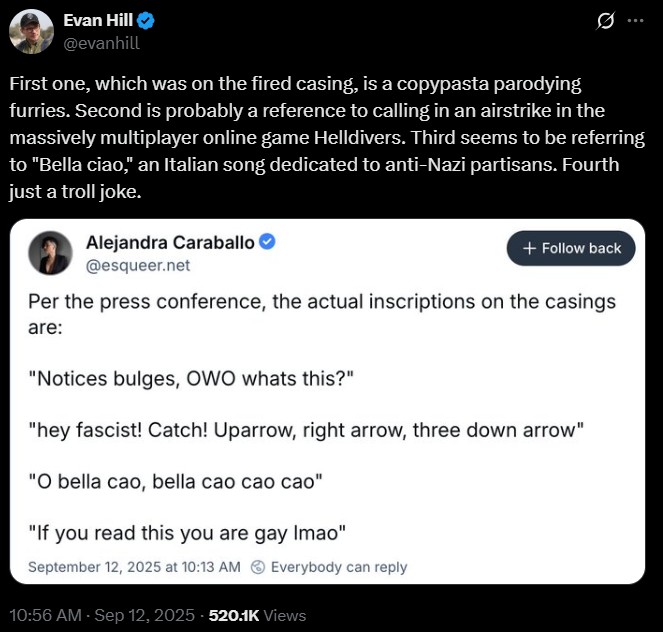Click verified badge beside Evan Hill
The height and width of the screenshot is (632, 663).
(146, 21)
